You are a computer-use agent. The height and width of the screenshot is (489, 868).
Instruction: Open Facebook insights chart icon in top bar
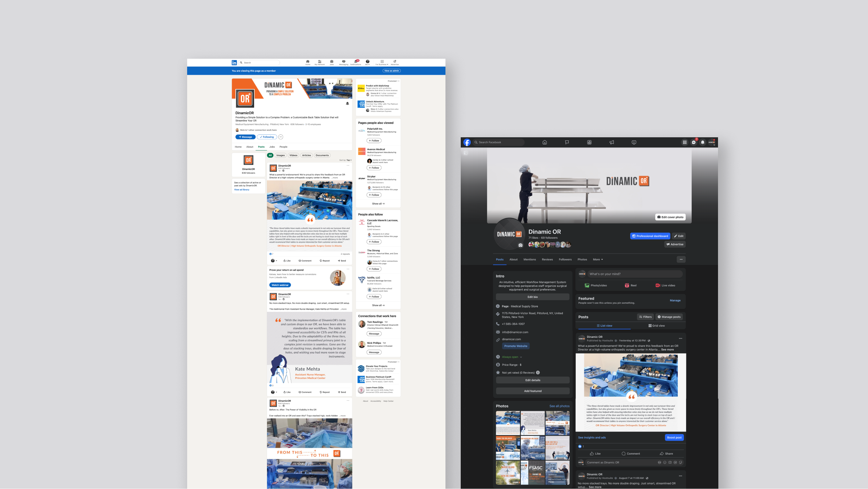pos(589,142)
